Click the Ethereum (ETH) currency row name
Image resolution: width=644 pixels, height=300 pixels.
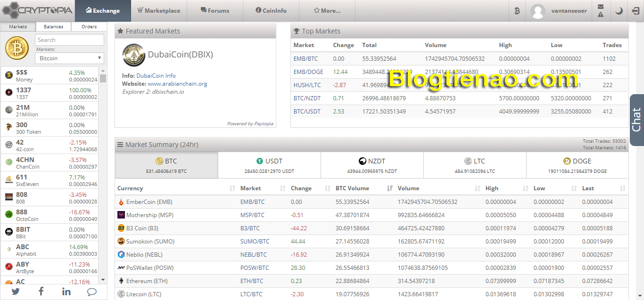click(146, 281)
